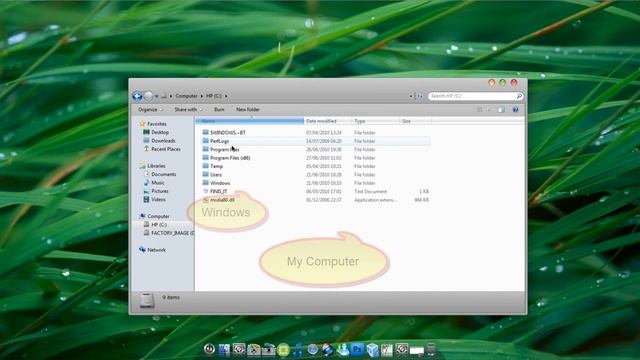Sort by the Type column header

pos(376,121)
